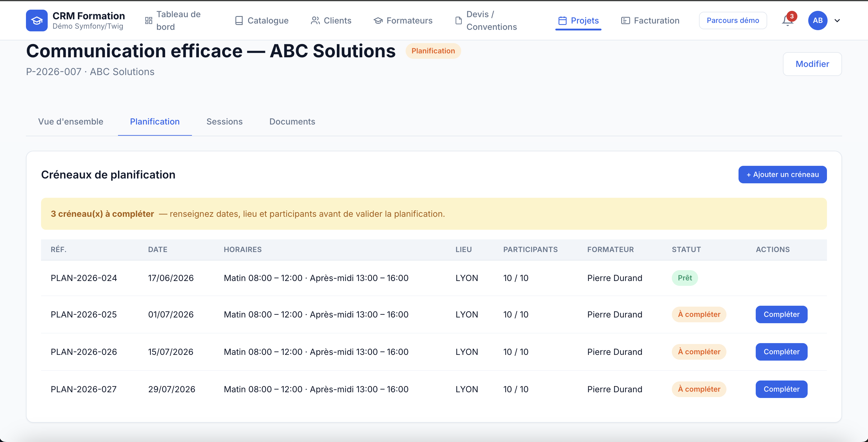Click the Projets calendar icon
The width and height of the screenshot is (868, 442).
point(562,21)
